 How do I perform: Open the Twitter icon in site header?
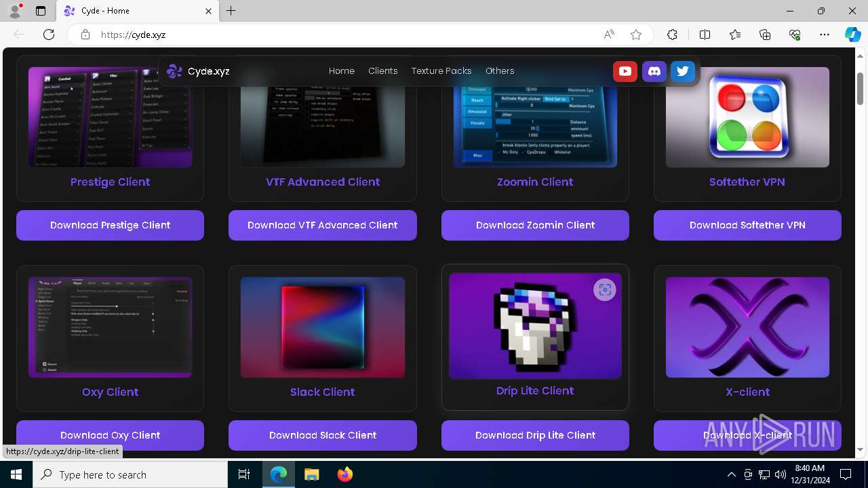(x=683, y=71)
